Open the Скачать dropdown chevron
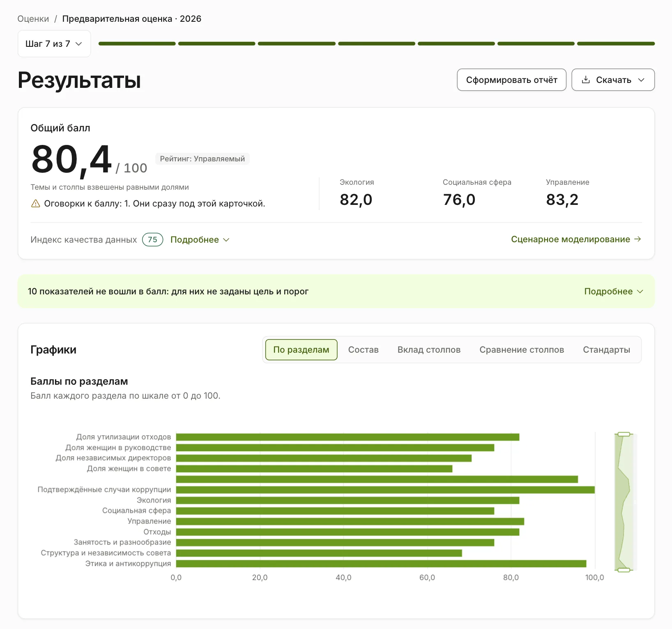The width and height of the screenshot is (672, 629). [641, 80]
